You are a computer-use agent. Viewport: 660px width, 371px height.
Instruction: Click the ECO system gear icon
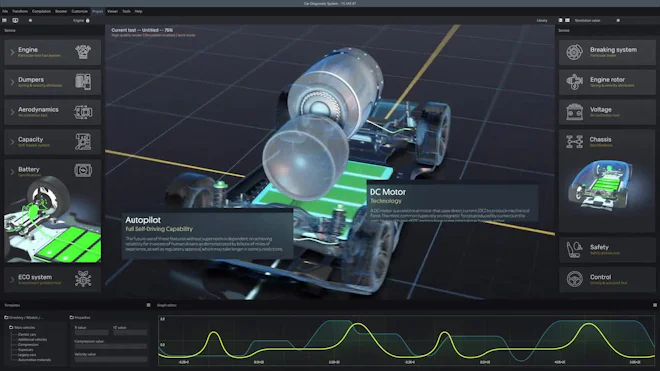pyautogui.click(x=83, y=279)
